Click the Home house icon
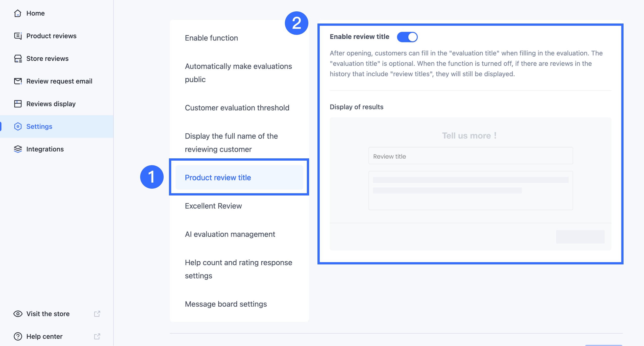Viewport: 644px width, 346px height. pyautogui.click(x=18, y=13)
